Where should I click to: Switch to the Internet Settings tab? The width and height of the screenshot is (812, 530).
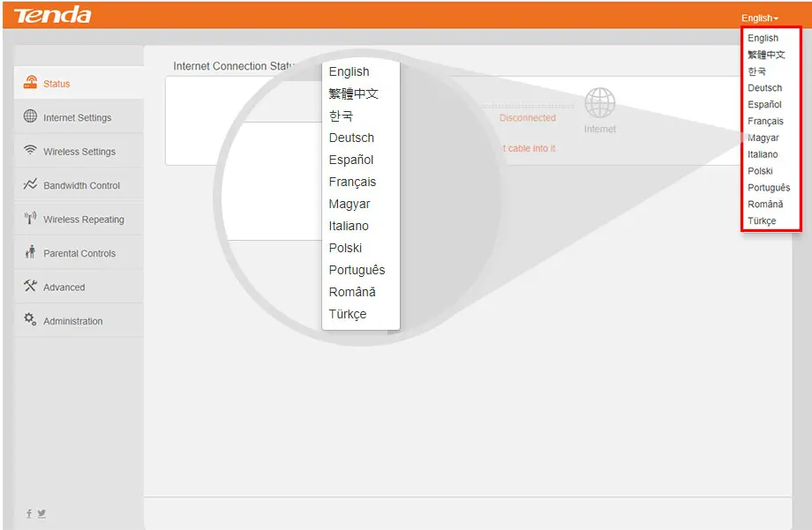click(x=78, y=117)
